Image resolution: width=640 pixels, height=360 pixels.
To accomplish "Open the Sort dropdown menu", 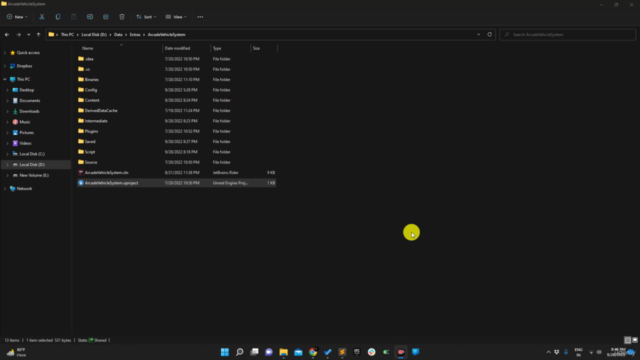I will pyautogui.click(x=146, y=17).
